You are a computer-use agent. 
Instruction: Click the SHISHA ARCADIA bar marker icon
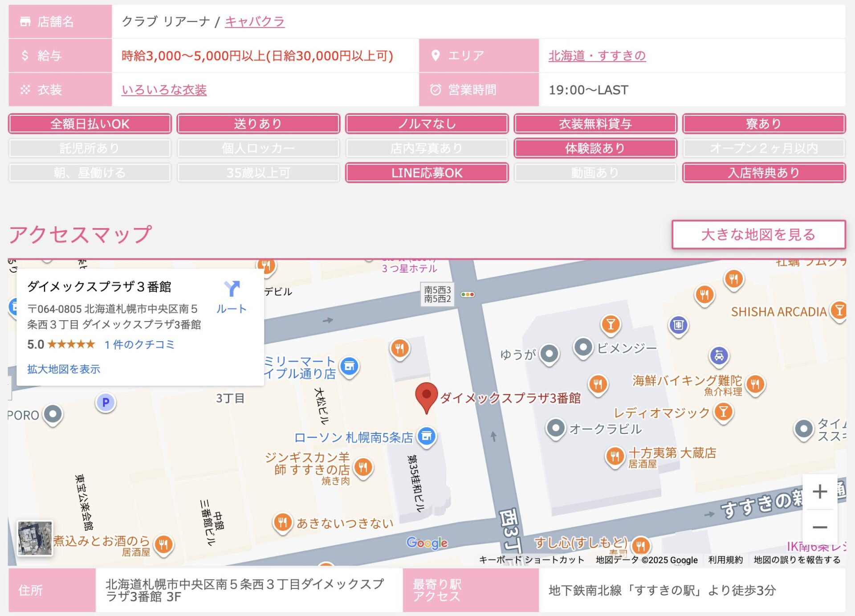(x=839, y=310)
